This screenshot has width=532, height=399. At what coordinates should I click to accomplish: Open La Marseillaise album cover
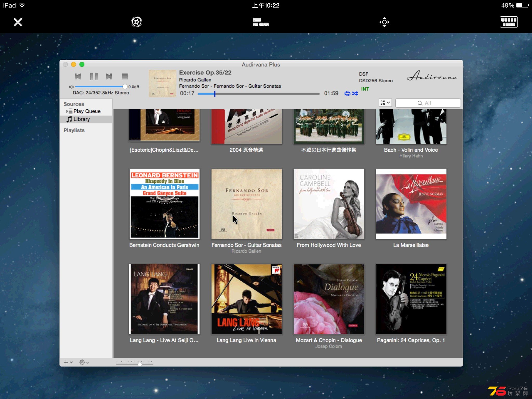411,204
